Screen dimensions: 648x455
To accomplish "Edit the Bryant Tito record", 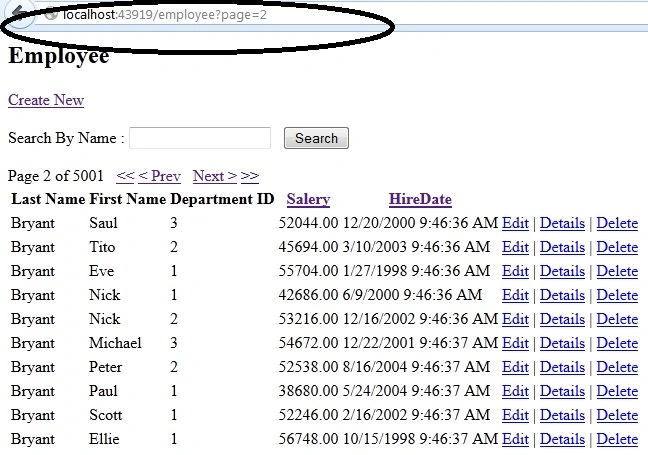I will click(515, 247).
